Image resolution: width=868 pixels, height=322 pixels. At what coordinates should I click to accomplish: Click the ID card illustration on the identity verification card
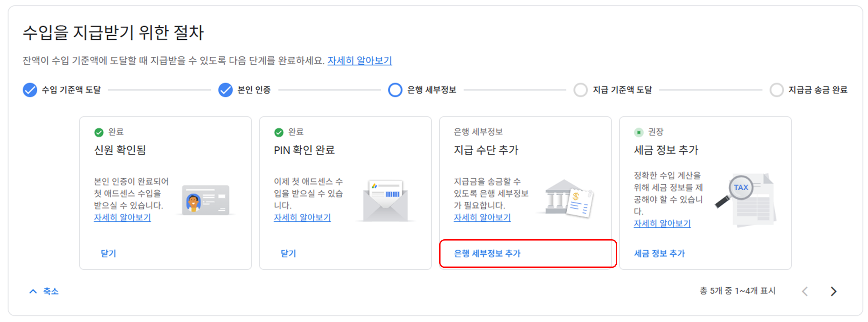click(x=205, y=200)
